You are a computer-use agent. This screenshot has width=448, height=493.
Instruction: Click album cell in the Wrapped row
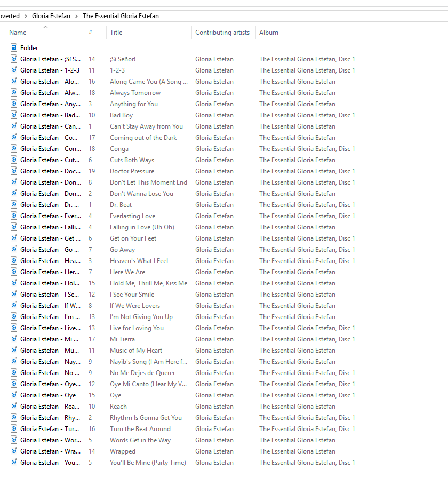point(297,451)
